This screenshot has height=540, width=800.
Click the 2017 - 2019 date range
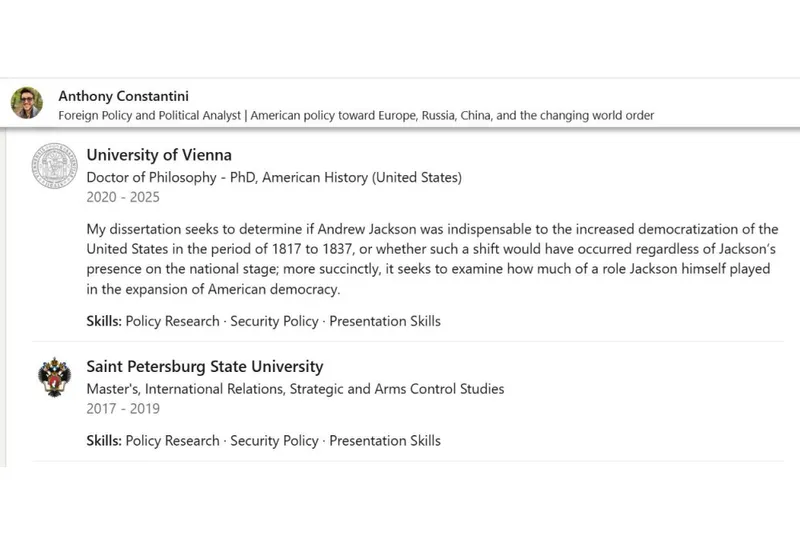click(x=123, y=408)
